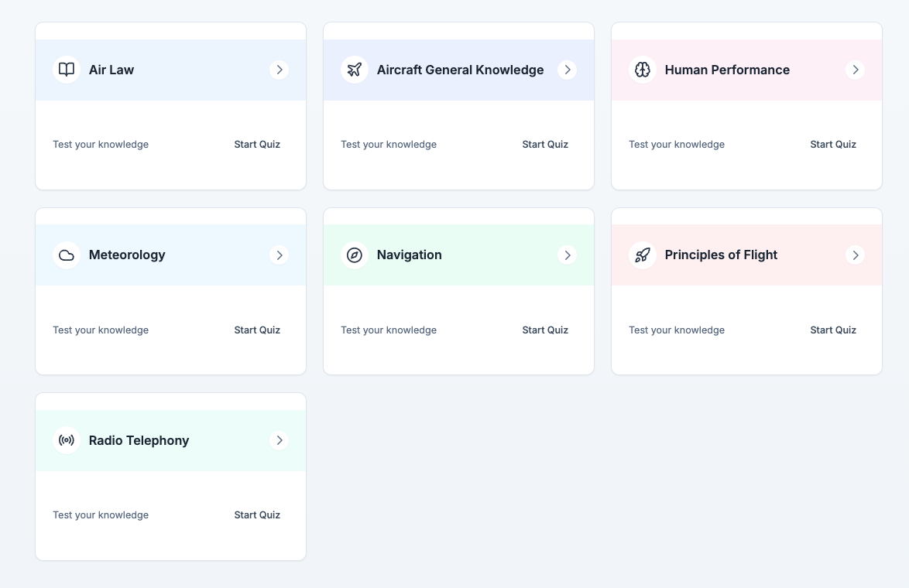Start the Aircraft General Knowledge quiz
The width and height of the screenshot is (909, 588).
pos(545,145)
